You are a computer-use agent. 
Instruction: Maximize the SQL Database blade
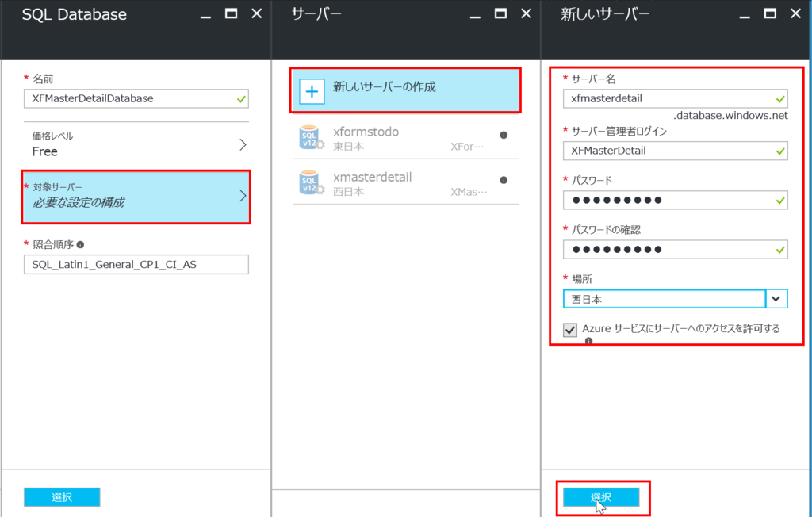pyautogui.click(x=231, y=14)
